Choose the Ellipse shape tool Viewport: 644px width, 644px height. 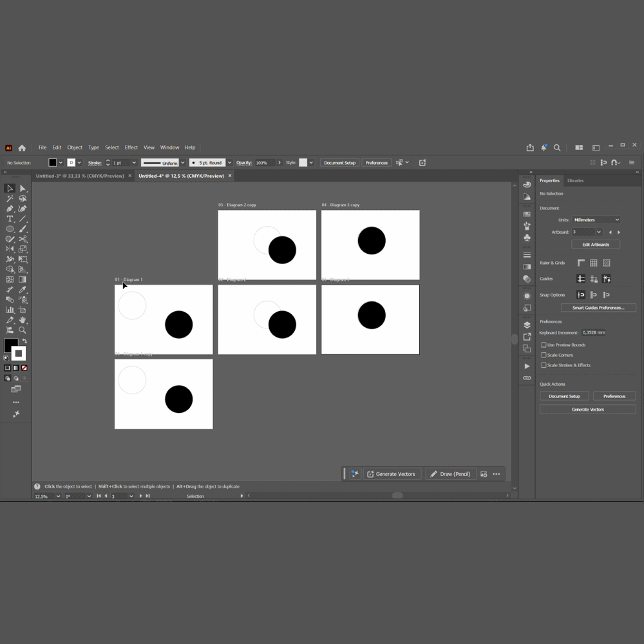tap(10, 229)
